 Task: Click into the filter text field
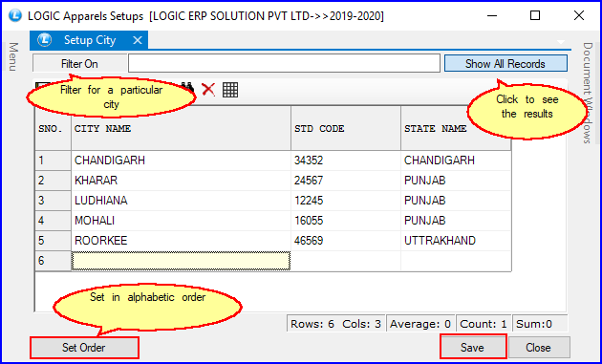284,63
